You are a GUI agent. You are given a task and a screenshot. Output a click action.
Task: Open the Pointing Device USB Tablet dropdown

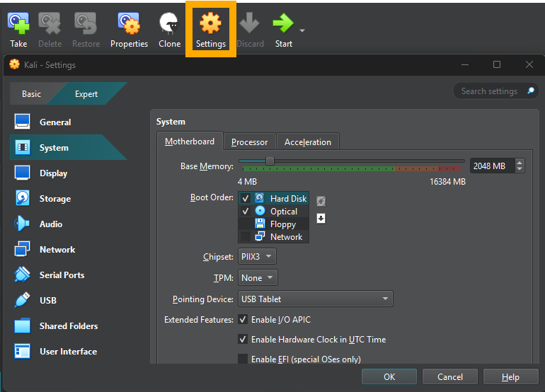[315, 299]
